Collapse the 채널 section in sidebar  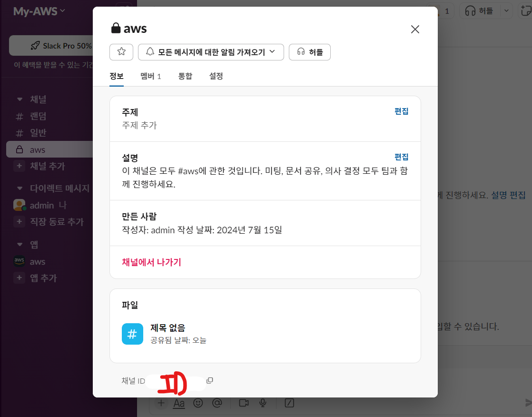[x=20, y=99]
